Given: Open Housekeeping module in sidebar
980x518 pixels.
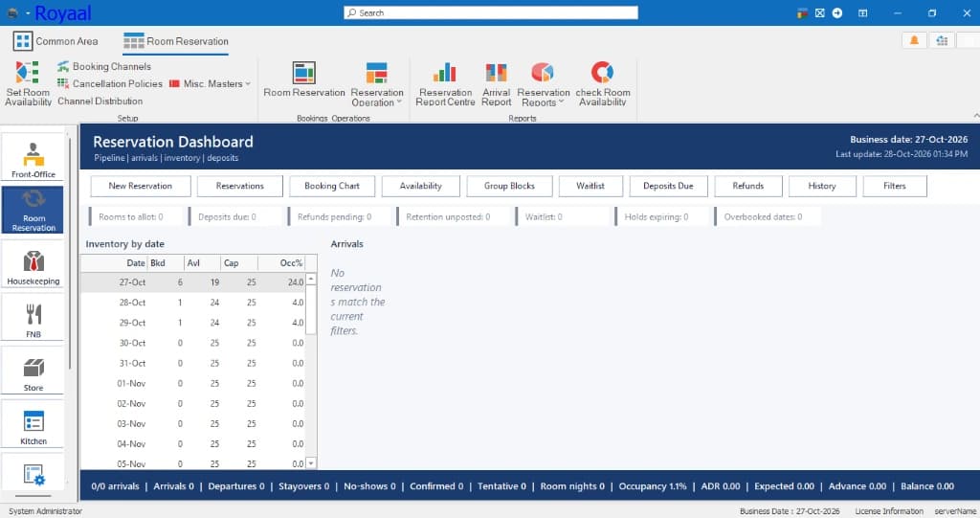Looking at the screenshot, I should click(33, 265).
